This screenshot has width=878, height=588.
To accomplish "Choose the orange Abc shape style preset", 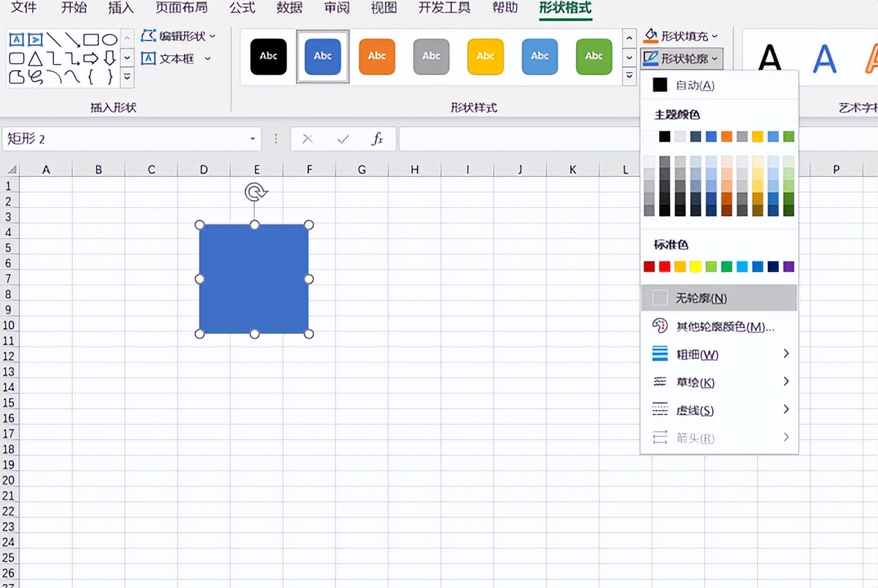I will [377, 57].
